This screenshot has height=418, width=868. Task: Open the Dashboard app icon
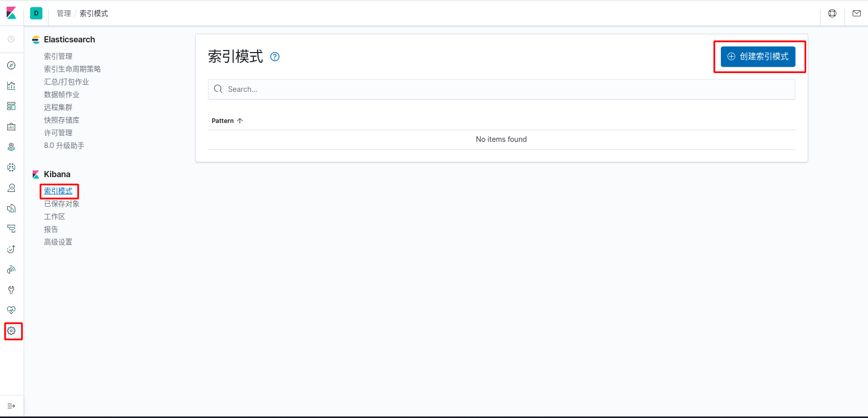tap(11, 106)
